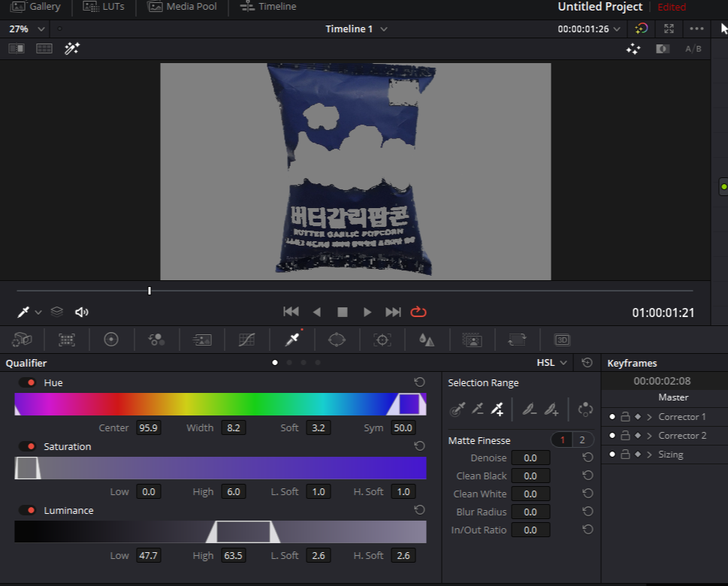Select the viewer qualifier picker tool

coord(23,312)
